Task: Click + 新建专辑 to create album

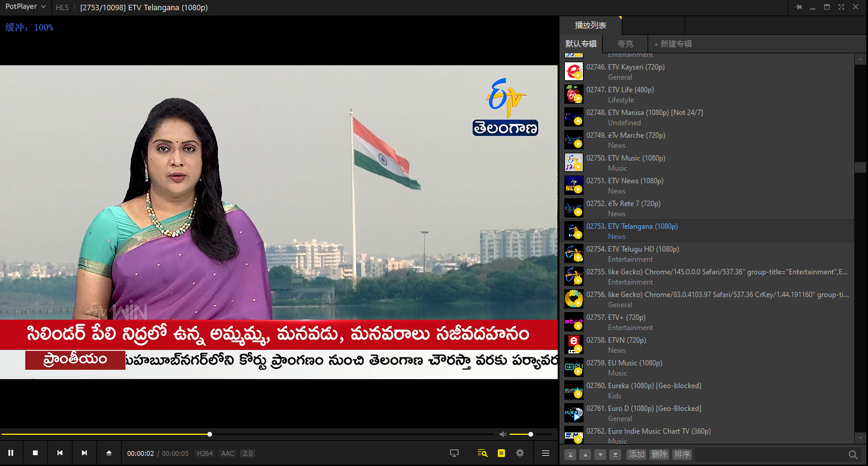Action: pyautogui.click(x=673, y=44)
